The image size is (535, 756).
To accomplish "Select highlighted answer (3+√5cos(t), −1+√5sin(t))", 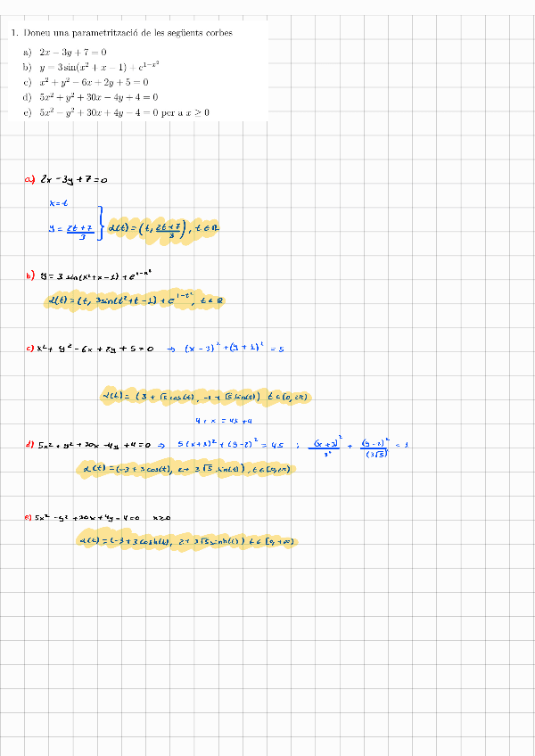I will click(x=205, y=397).
